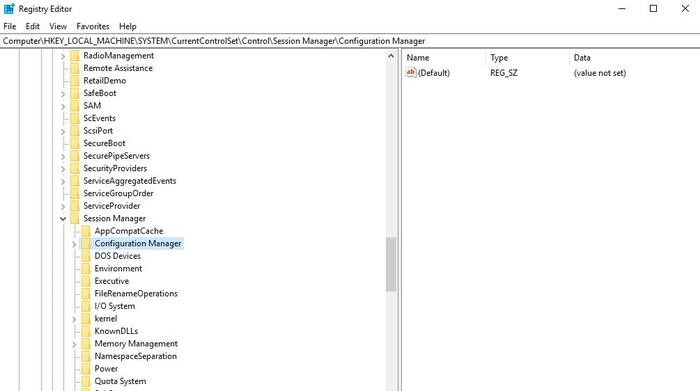Close the Registry Editor window
700x391 pixels.
(685, 8)
